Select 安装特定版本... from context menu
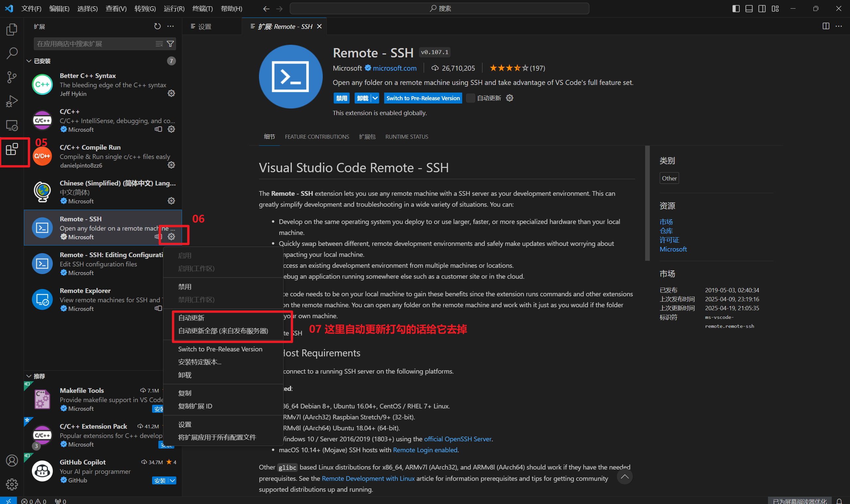Viewport: 850px width, 504px height. [x=200, y=362]
